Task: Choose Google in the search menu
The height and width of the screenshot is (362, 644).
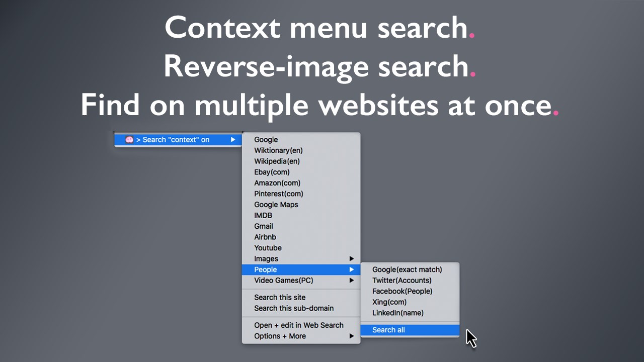Action: pyautogui.click(x=301, y=140)
